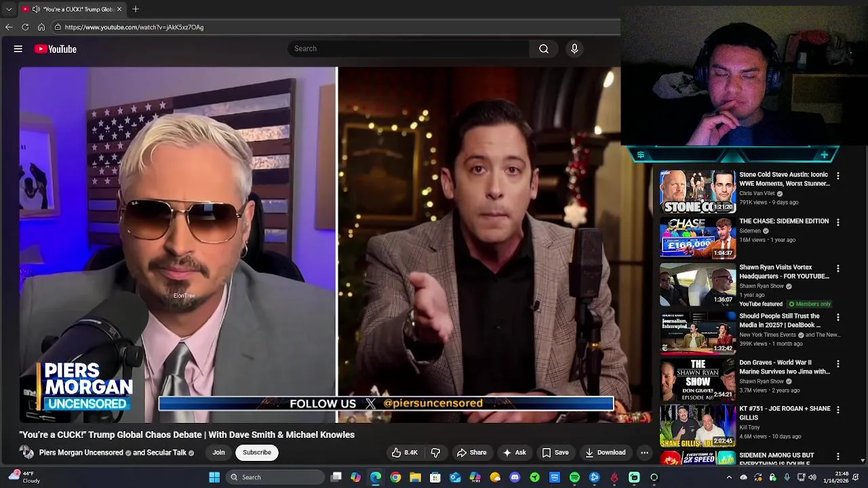Screen dimensions: 868x488
Task: Click the Ask button under the video
Action: point(514,453)
